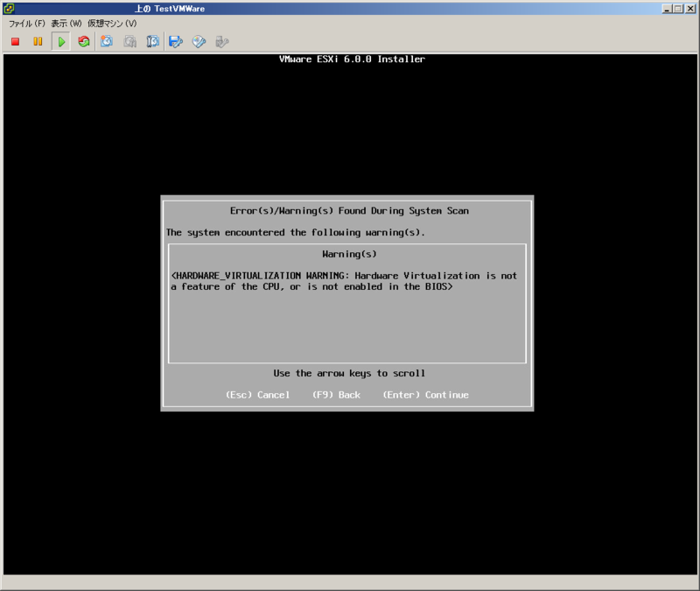Click the Reset virtual machine icon
This screenshot has height=591, width=700.
(84, 41)
